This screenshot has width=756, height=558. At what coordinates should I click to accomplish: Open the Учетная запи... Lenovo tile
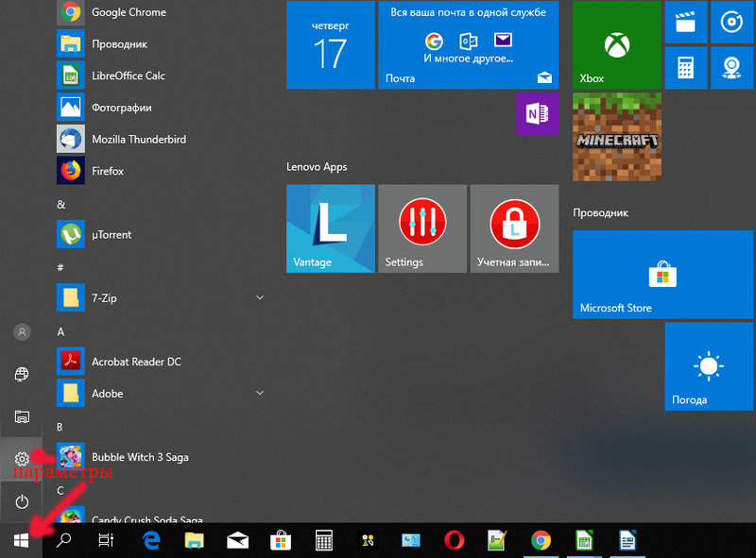click(514, 228)
